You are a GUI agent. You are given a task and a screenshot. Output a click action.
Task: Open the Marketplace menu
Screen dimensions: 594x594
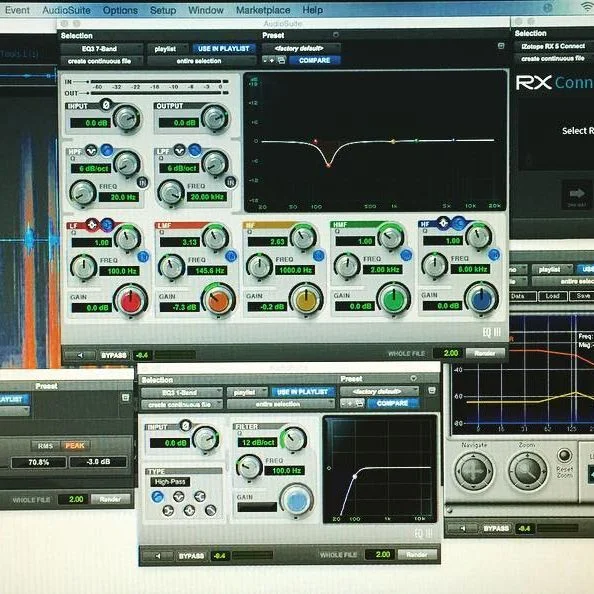(x=263, y=10)
